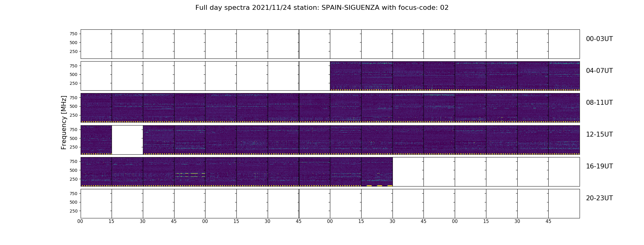Click the 500 tick of the 04-07UT row
The image size is (644, 245).
(74, 74)
